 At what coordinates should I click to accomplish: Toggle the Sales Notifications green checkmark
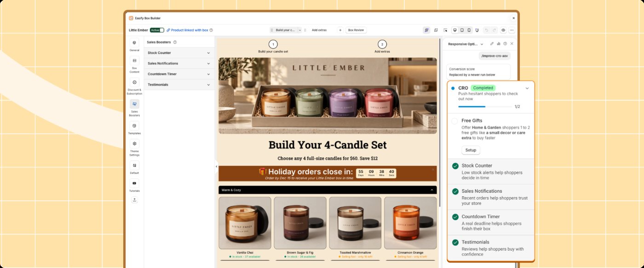point(455,191)
